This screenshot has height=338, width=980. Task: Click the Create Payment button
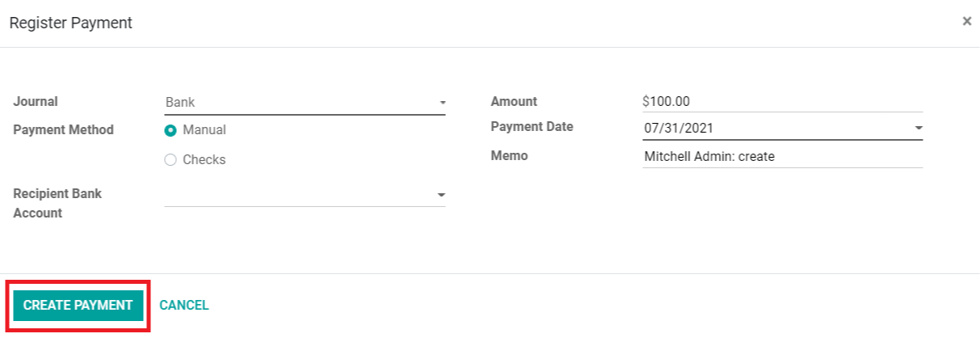point(78,306)
